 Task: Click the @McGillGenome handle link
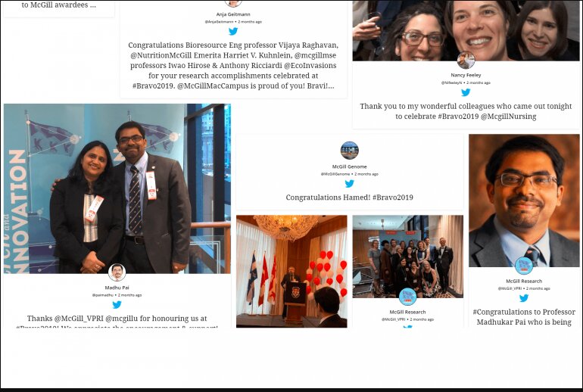click(x=335, y=174)
